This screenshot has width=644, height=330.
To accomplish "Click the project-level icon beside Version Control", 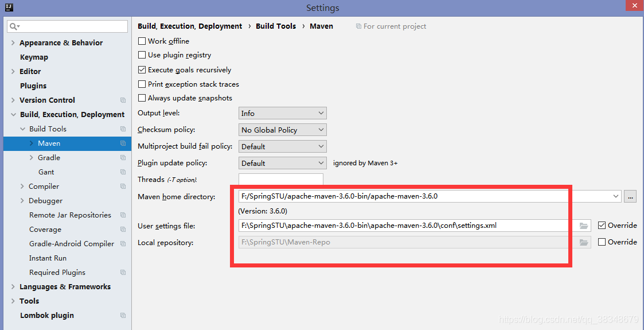I will [123, 100].
